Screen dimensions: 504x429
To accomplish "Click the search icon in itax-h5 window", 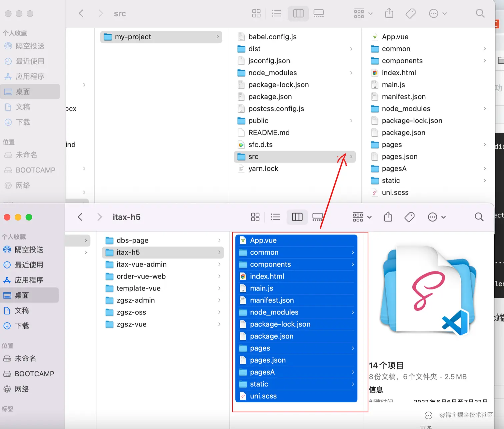I will pos(479,217).
